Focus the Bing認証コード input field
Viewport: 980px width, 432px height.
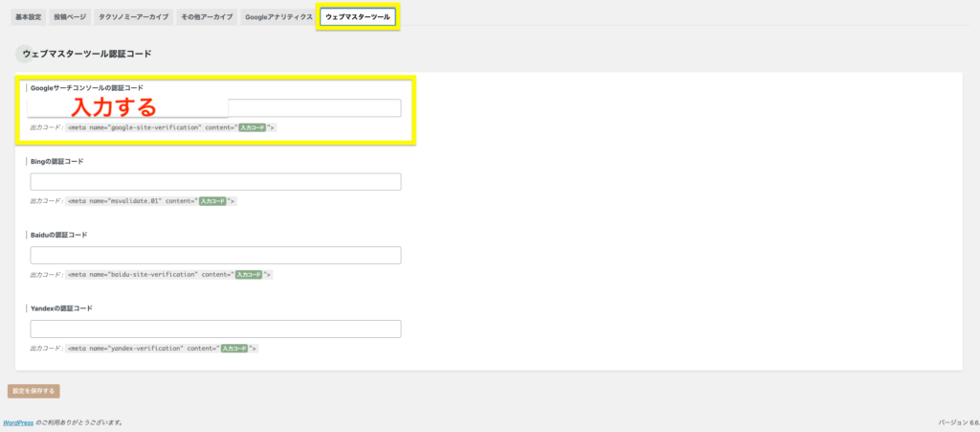coord(215,182)
